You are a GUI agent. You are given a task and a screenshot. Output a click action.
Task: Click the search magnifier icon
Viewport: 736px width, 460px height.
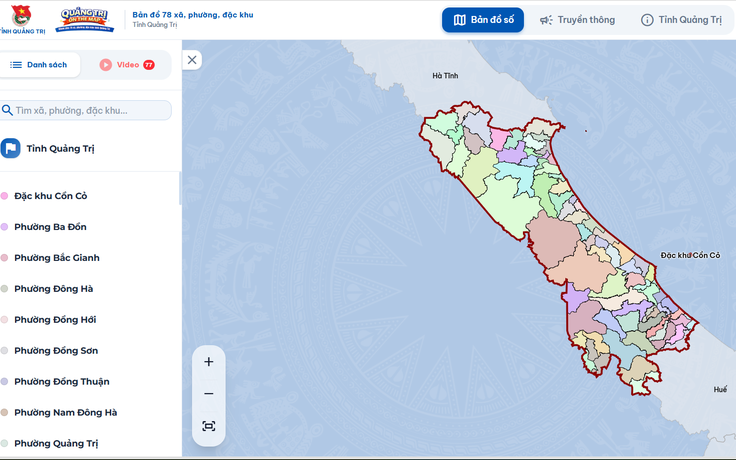click(8, 110)
